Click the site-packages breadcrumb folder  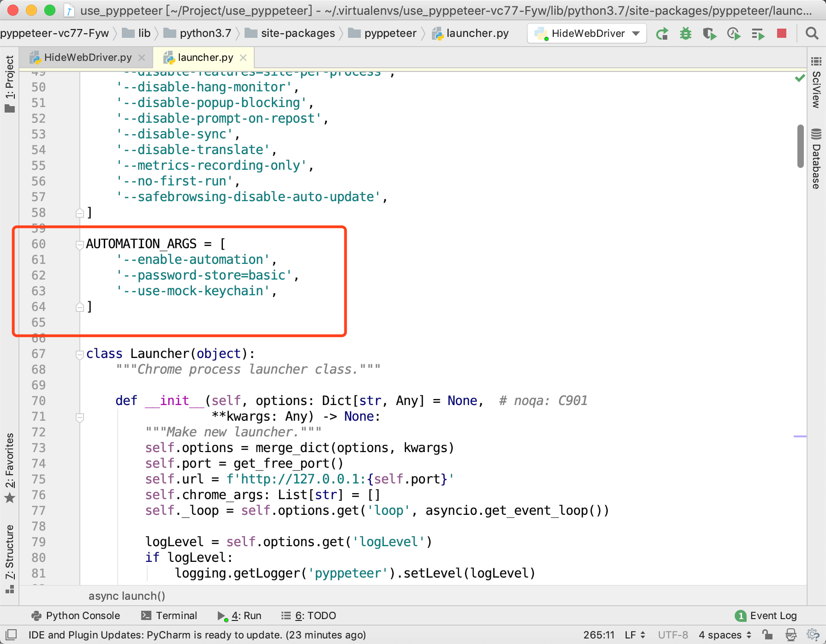[290, 33]
